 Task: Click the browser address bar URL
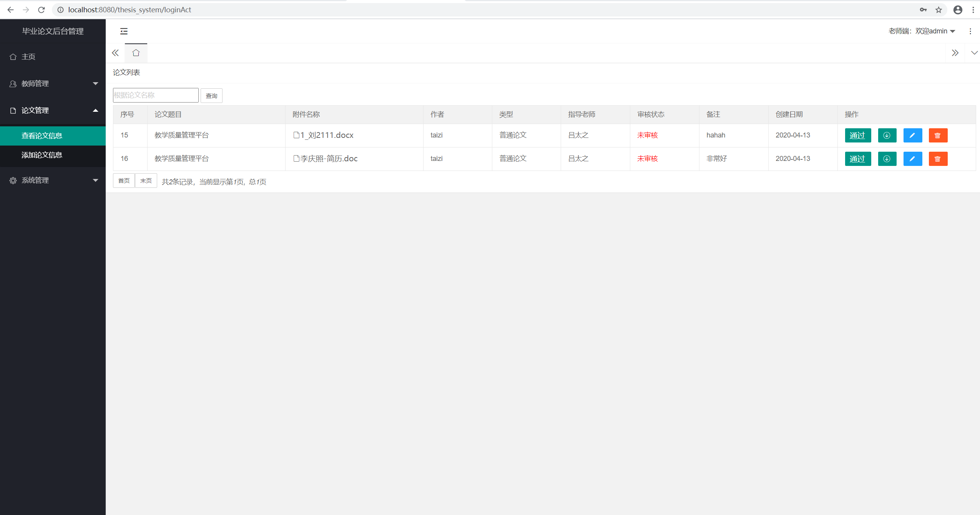[x=130, y=10]
